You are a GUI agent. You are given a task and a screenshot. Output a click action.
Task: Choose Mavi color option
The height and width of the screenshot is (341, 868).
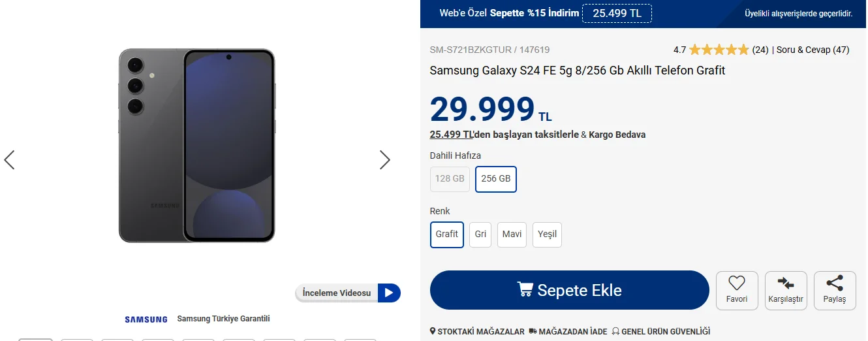click(512, 235)
